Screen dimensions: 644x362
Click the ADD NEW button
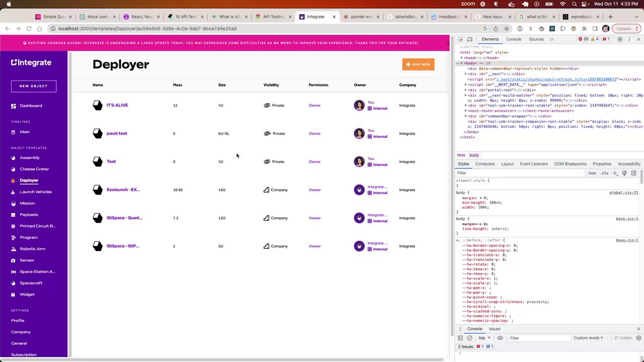(418, 64)
